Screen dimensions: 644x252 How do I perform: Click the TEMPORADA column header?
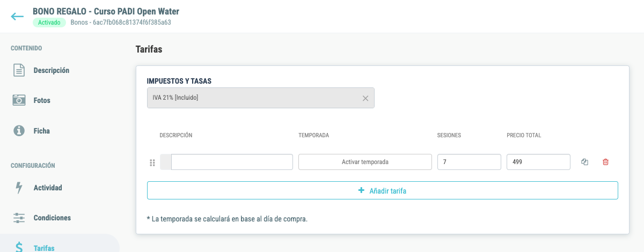click(x=314, y=135)
